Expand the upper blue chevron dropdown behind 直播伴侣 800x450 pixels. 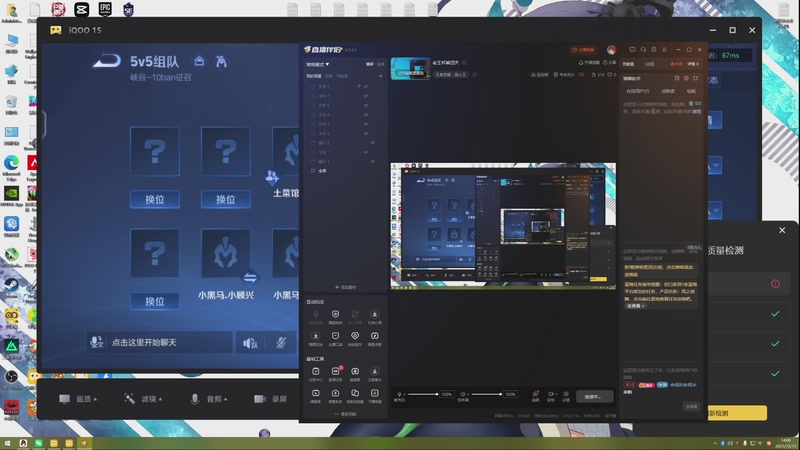[x=715, y=165]
